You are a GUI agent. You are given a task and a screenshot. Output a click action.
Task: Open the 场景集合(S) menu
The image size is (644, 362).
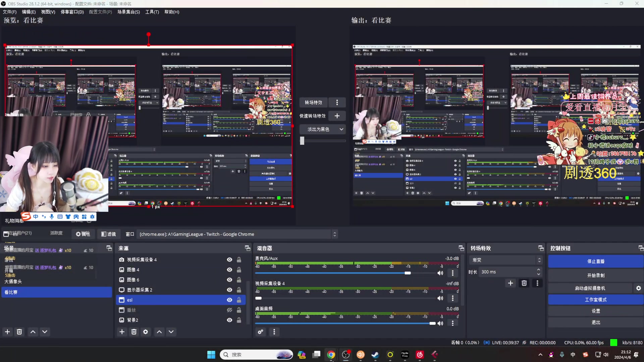click(x=128, y=12)
